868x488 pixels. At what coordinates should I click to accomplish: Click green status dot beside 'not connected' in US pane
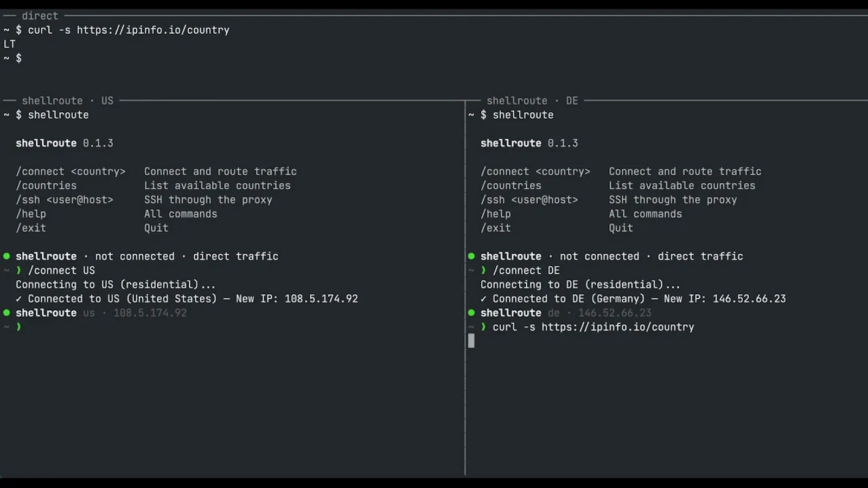click(x=7, y=256)
